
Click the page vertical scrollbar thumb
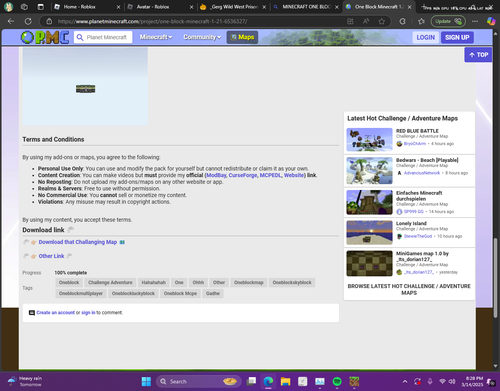tap(496, 277)
